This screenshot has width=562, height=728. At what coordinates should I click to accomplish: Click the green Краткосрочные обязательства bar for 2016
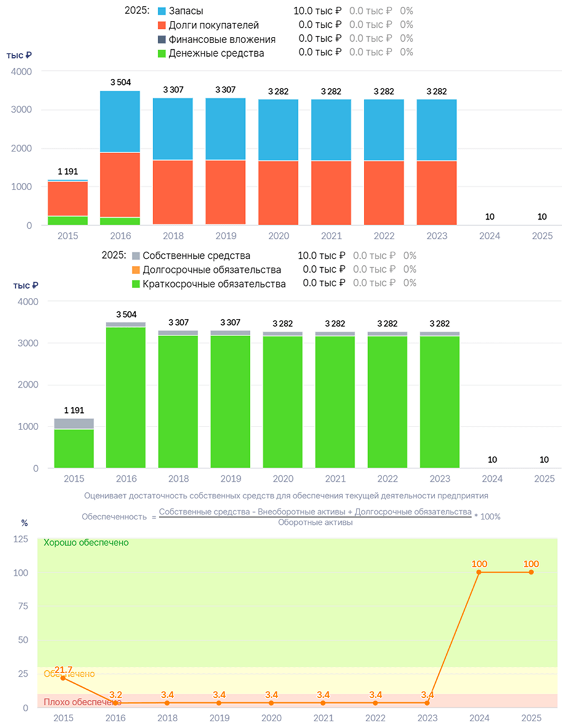coord(126,398)
